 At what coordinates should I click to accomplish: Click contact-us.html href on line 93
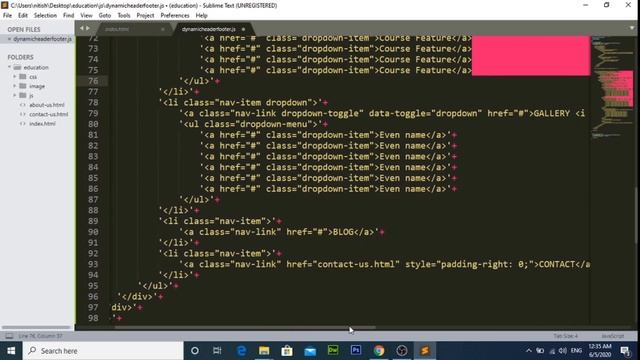click(x=356, y=264)
